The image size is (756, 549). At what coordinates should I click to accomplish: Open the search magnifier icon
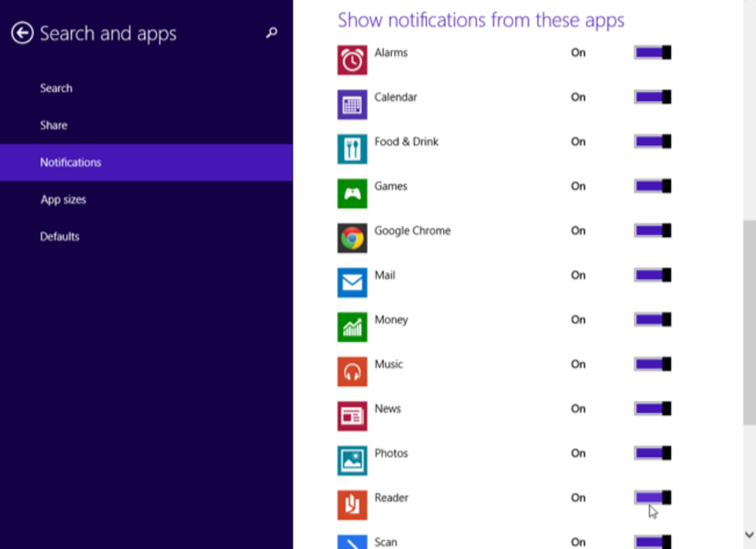pos(271,33)
